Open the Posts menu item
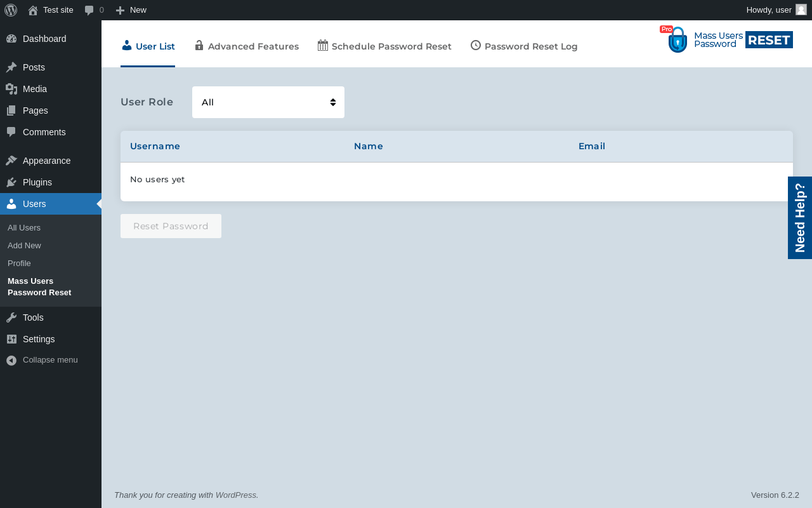This screenshot has height=508, width=812. pyautogui.click(x=51, y=67)
